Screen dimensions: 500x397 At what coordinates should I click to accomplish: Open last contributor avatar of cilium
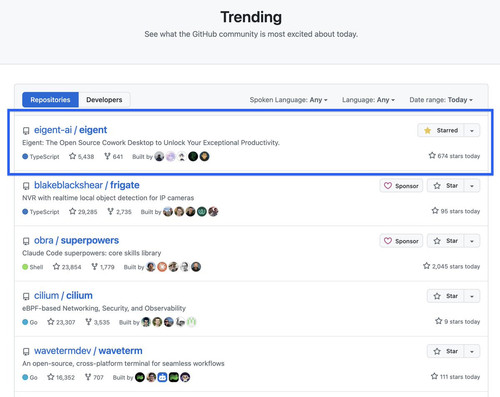click(x=191, y=322)
